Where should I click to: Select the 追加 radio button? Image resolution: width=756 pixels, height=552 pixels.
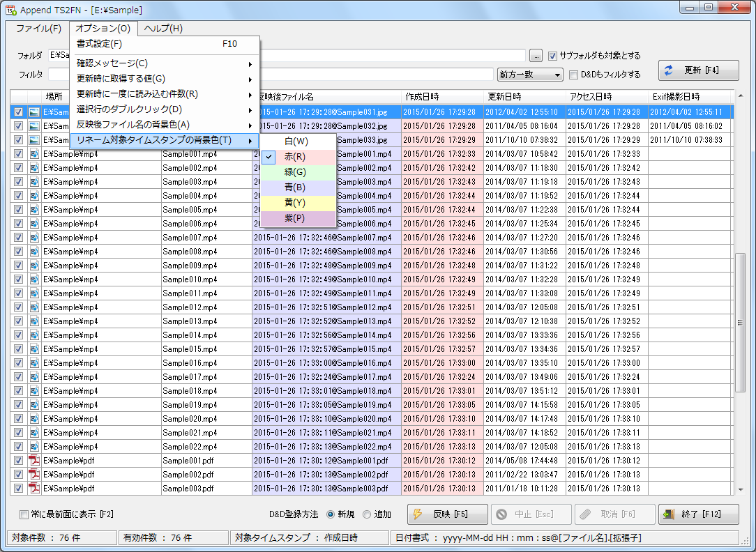pyautogui.click(x=367, y=514)
